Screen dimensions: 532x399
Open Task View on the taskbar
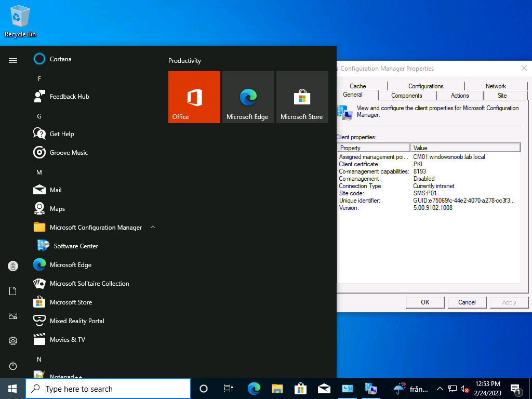(x=229, y=389)
